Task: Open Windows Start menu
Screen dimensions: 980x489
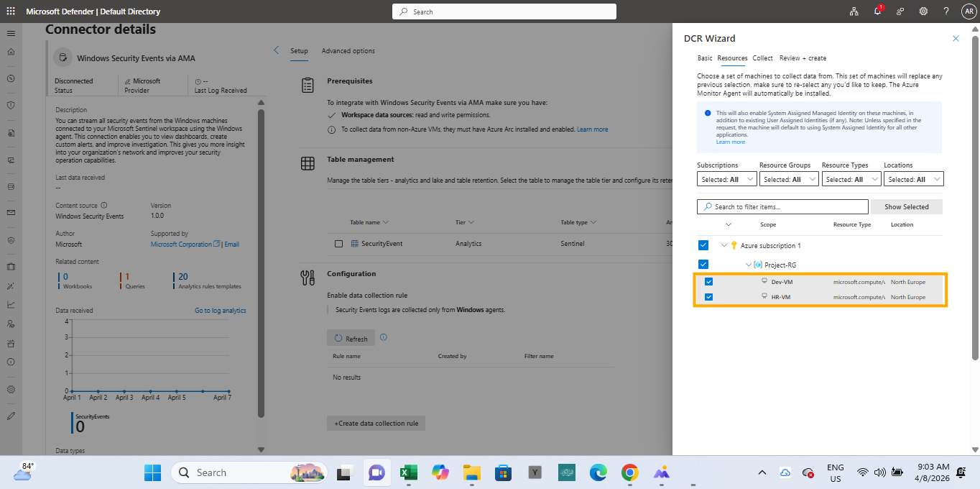Action: 153,472
